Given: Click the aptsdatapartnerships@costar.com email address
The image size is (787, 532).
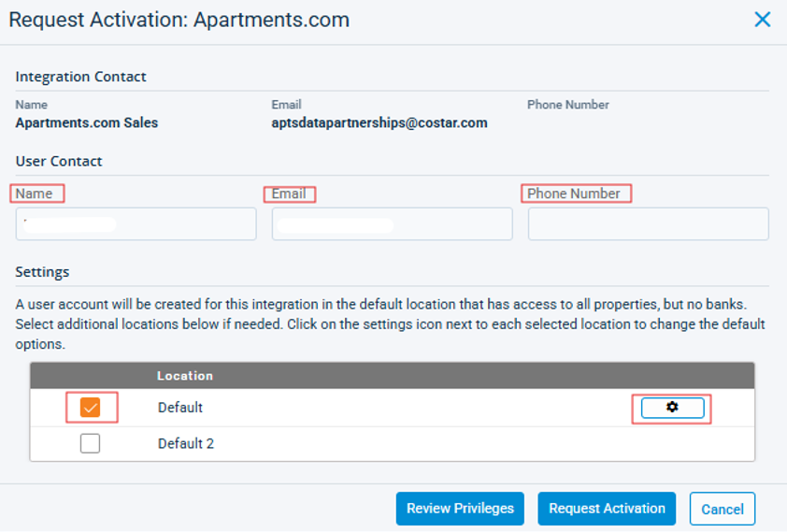Looking at the screenshot, I should [379, 122].
